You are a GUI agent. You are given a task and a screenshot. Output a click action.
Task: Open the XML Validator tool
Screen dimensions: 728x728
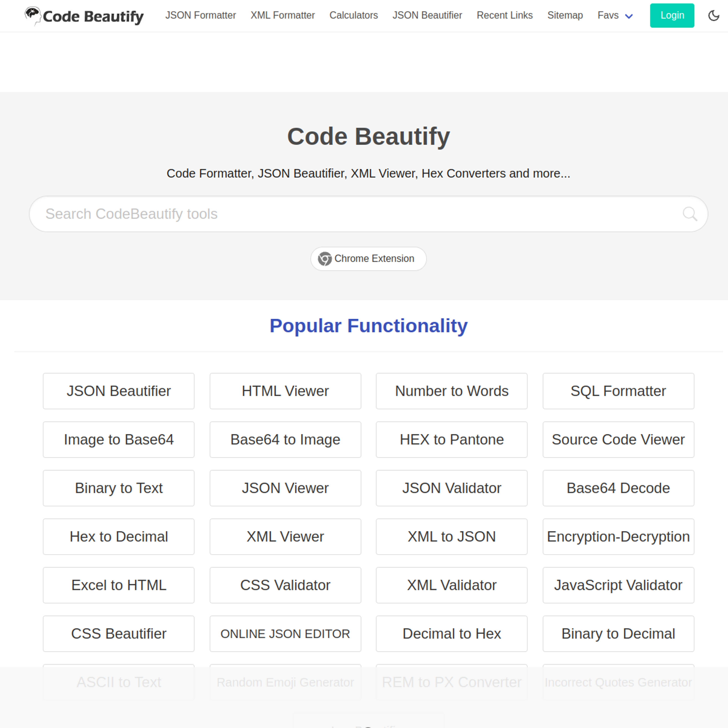coord(451,585)
